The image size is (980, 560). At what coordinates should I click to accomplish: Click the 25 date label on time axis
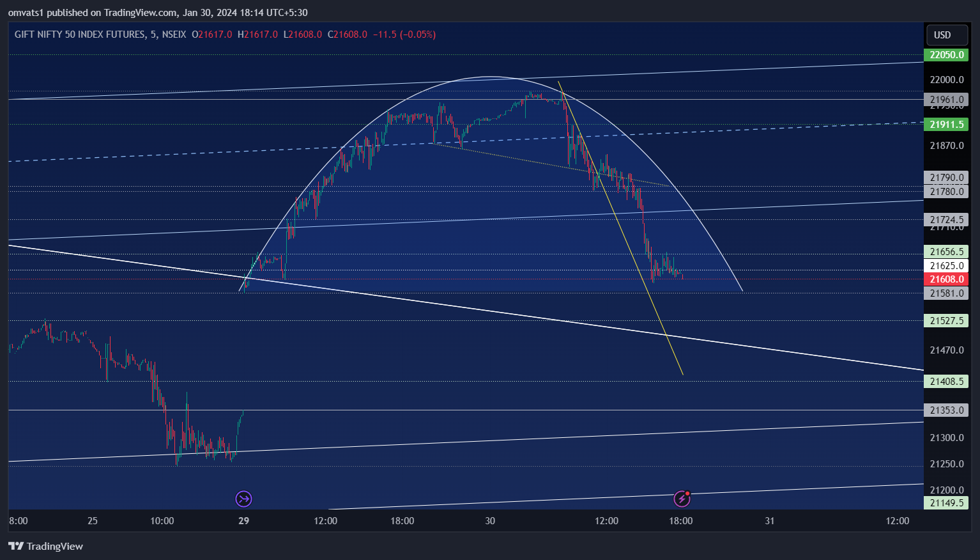(x=93, y=521)
